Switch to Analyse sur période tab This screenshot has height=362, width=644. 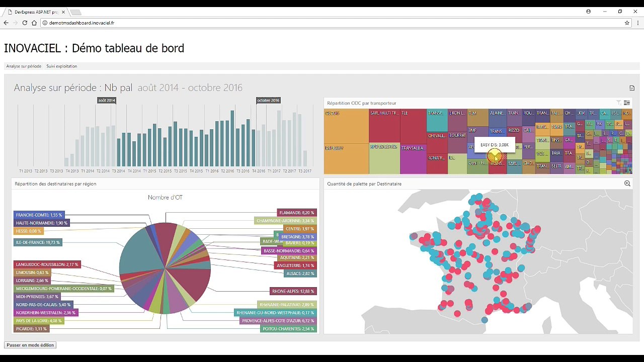pos(24,66)
